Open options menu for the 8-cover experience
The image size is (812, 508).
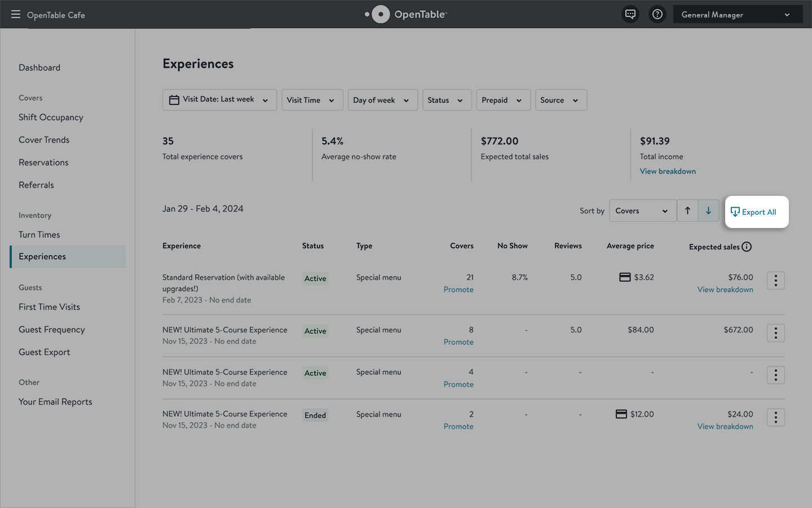coord(776,333)
